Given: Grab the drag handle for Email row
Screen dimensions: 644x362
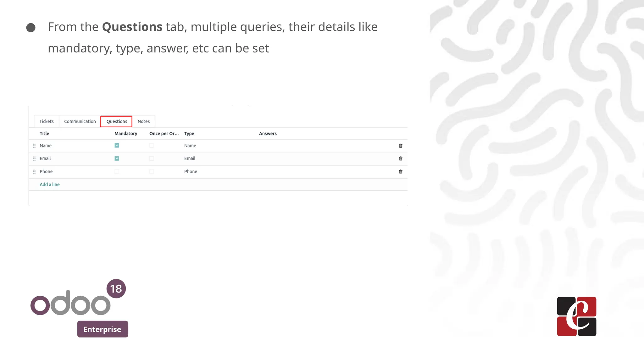Looking at the screenshot, I should 34,159.
